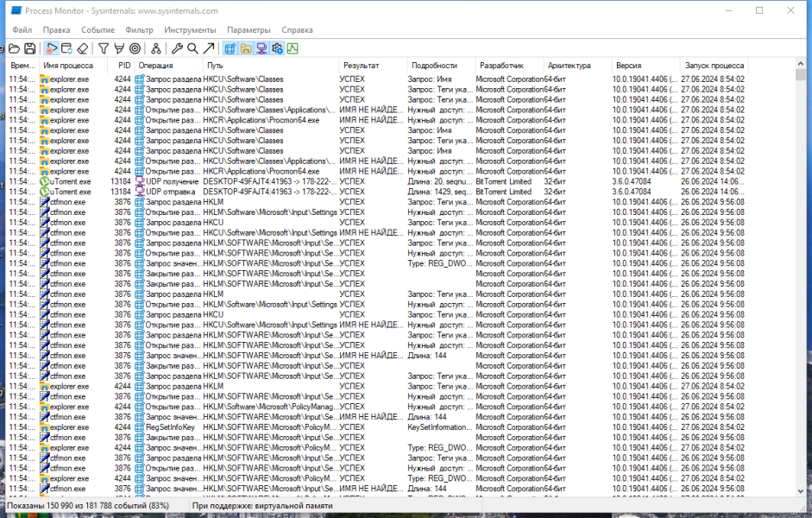Click 'При поддержке: виртуальной памяти' status text
Screen dimensions: 812x518
point(262,506)
